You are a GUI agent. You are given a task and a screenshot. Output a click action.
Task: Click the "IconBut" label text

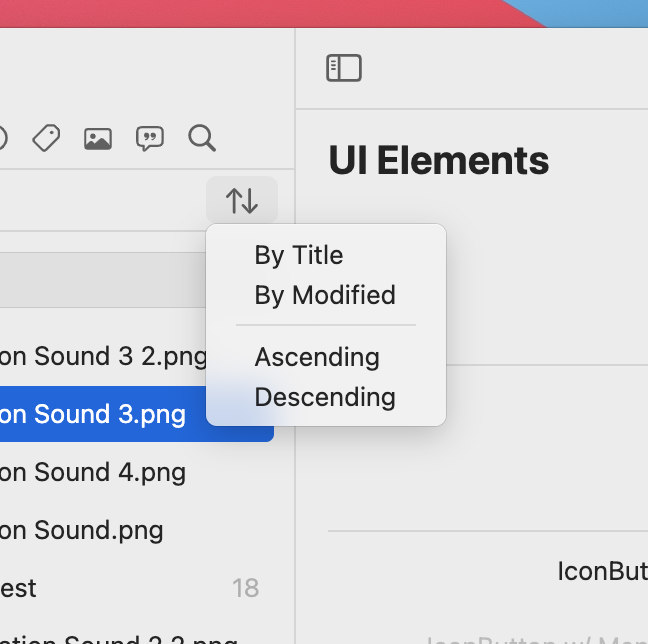602,571
